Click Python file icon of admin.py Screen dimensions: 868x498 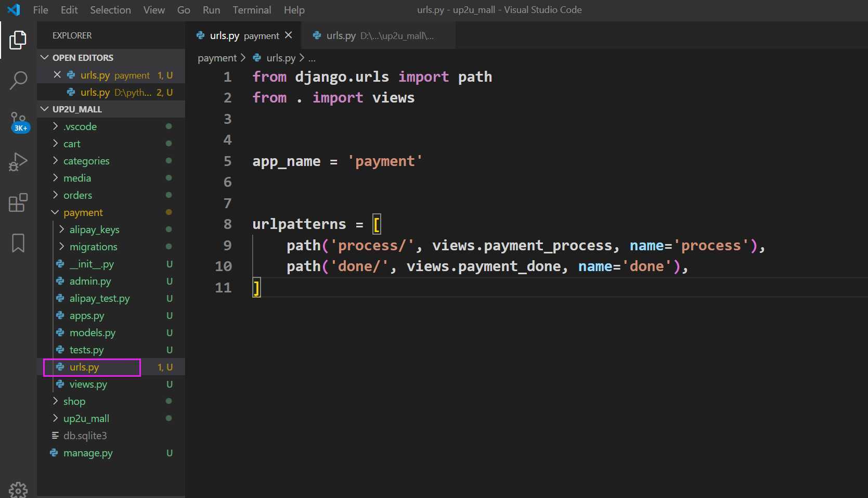pos(60,281)
